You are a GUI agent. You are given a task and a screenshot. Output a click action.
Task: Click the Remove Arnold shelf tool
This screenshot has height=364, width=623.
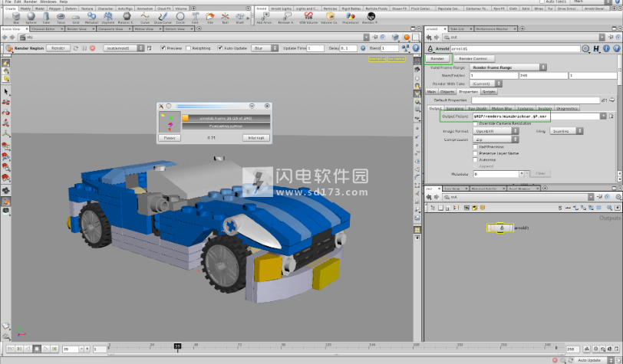(x=286, y=18)
